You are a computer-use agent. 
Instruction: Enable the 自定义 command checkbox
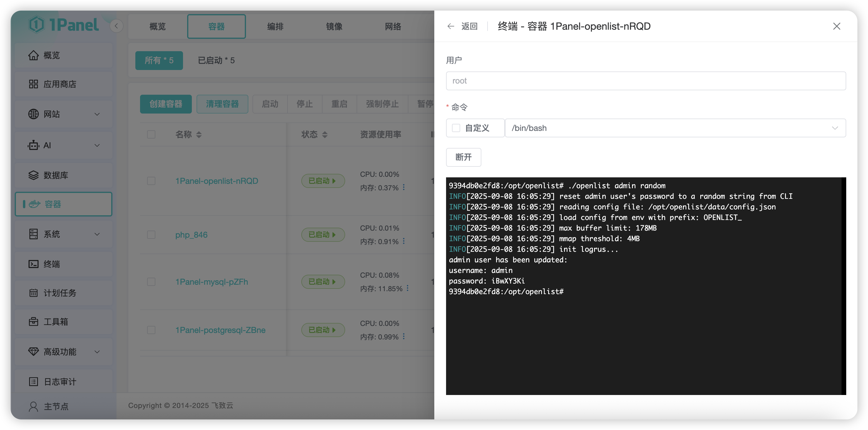[x=456, y=128]
